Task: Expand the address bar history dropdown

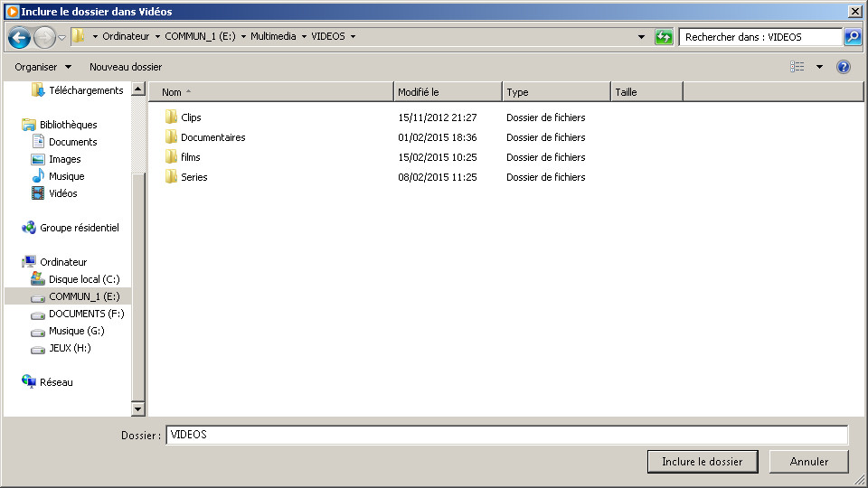Action: (641, 37)
